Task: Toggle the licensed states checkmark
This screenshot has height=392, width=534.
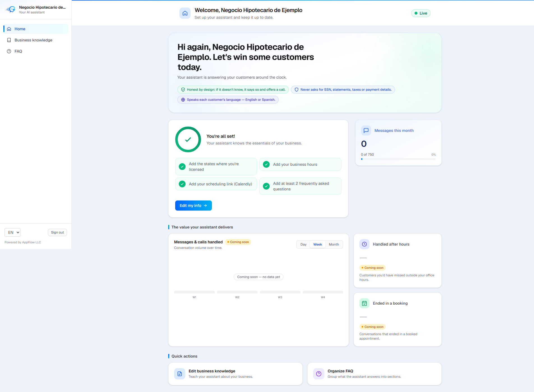Action: [x=182, y=167]
